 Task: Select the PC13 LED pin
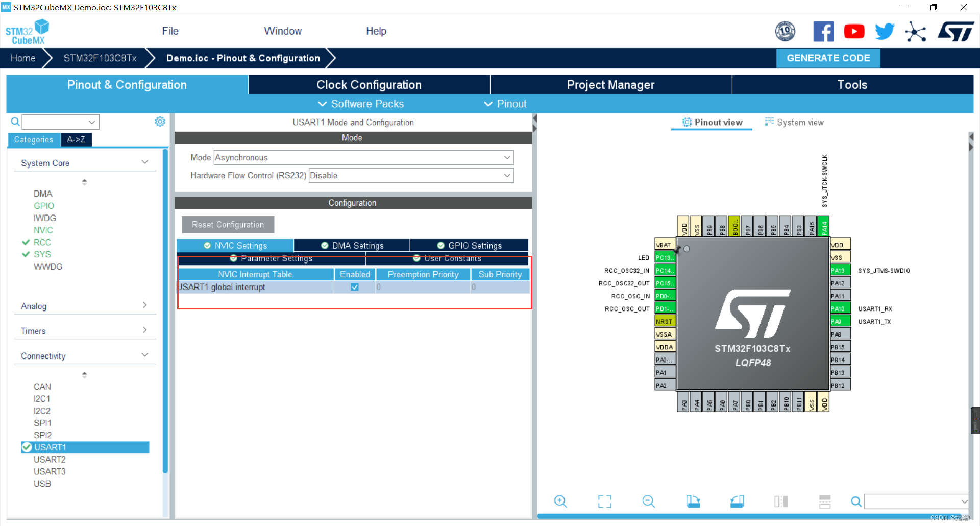click(x=665, y=257)
